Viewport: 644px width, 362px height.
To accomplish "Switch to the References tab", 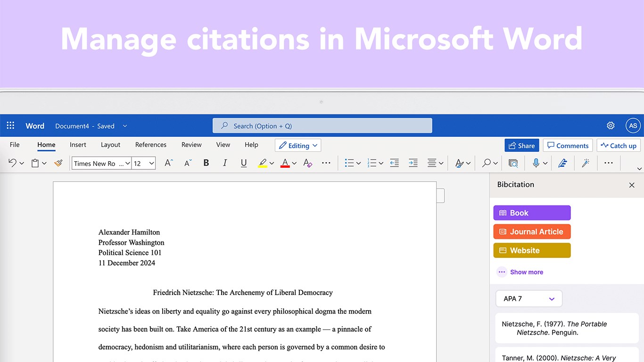I will 151,145.
